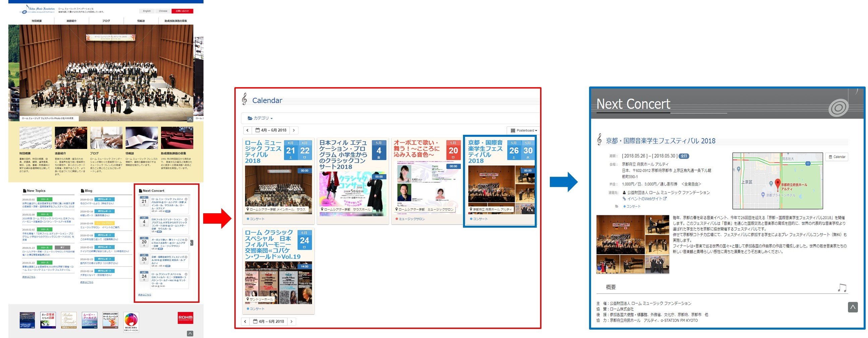868x338 pixels.
Task: Click the side arrow tab beside Next Concert widget
Action: click(191, 243)
